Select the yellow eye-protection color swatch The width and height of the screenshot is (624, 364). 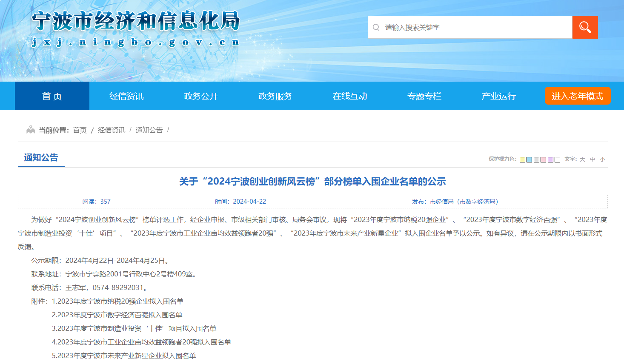tap(522, 159)
